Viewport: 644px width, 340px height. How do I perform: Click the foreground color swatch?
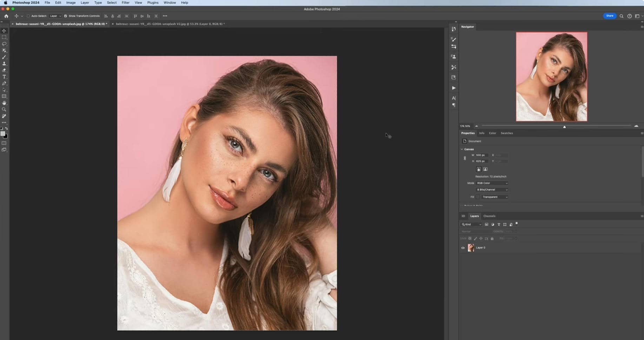(3, 134)
